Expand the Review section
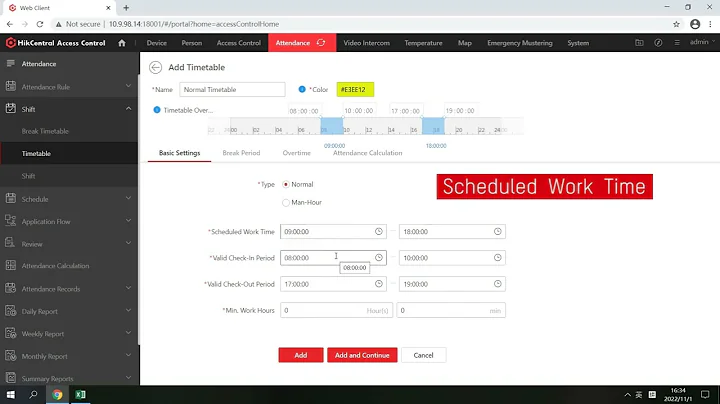 click(128, 243)
